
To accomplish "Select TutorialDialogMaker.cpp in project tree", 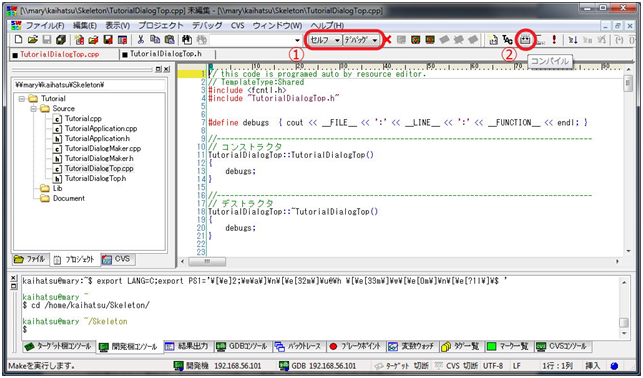I will (x=103, y=148).
